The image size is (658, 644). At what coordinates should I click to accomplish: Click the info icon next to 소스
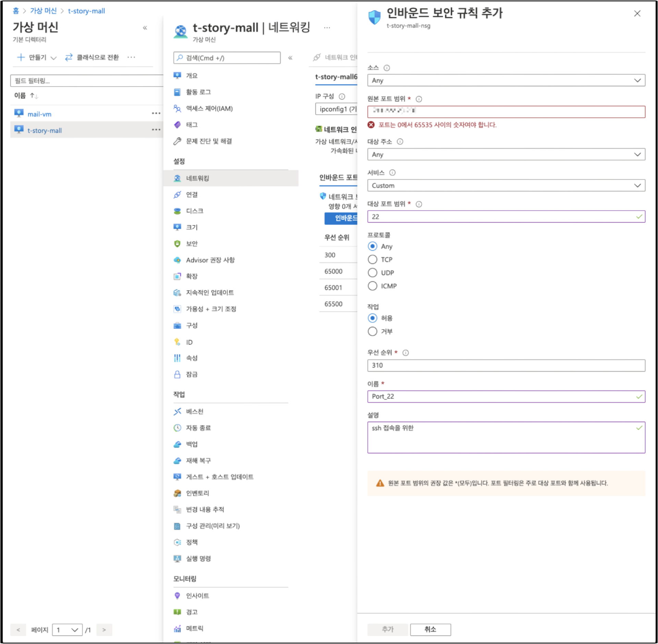coord(387,68)
